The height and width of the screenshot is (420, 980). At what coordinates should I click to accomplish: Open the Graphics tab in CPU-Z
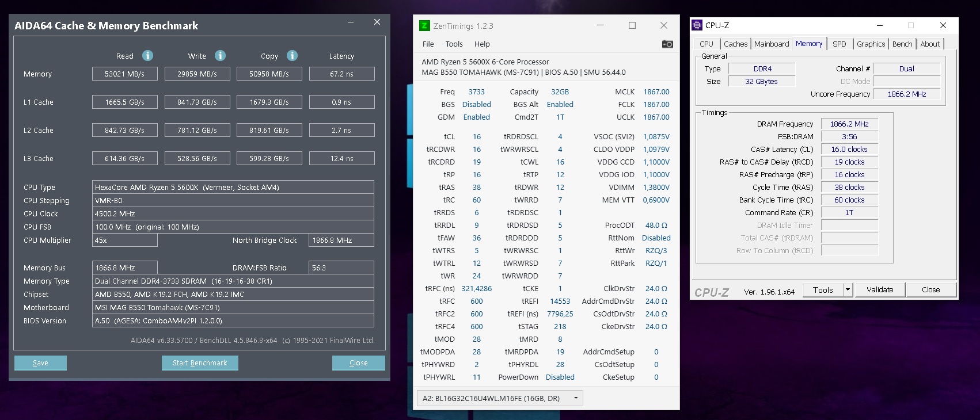(x=871, y=44)
